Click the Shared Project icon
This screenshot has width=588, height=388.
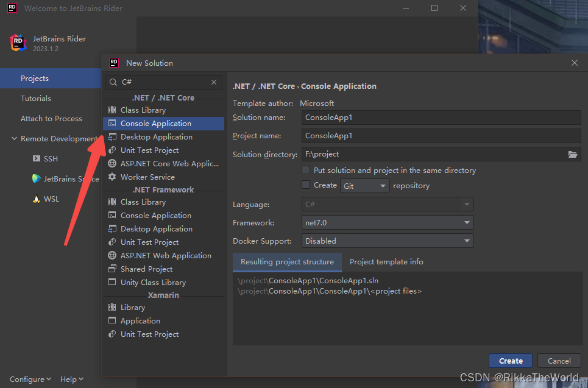pos(112,269)
